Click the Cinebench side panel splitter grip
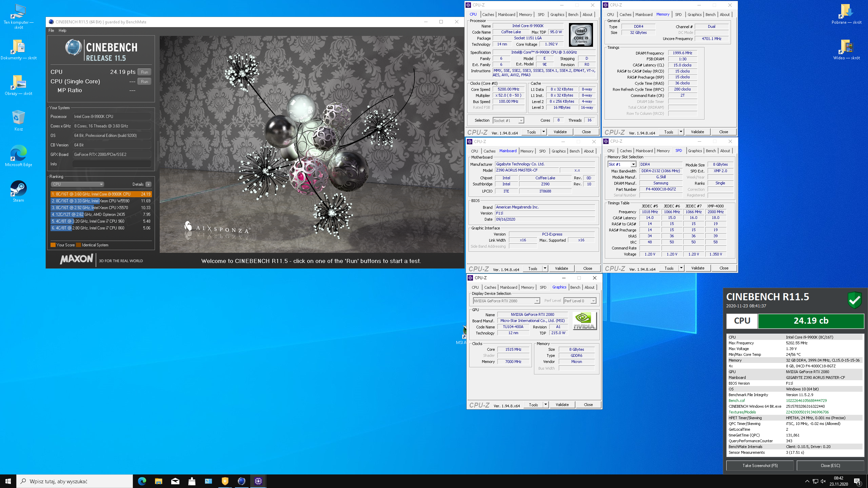Screen dimensions: 868x488 point(157,151)
